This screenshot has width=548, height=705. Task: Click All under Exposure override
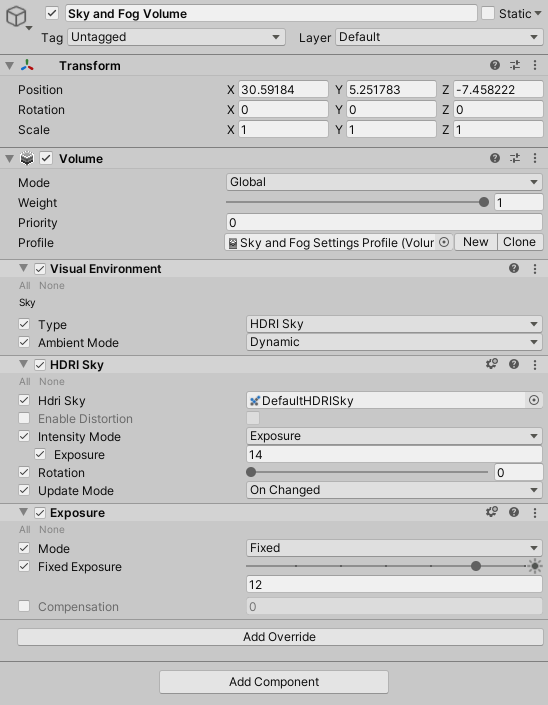25,529
